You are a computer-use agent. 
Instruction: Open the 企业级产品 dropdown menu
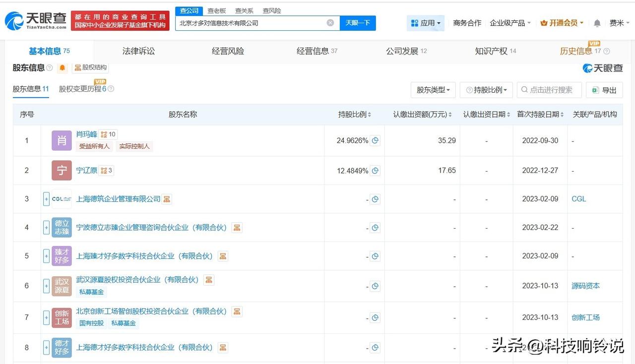point(510,23)
